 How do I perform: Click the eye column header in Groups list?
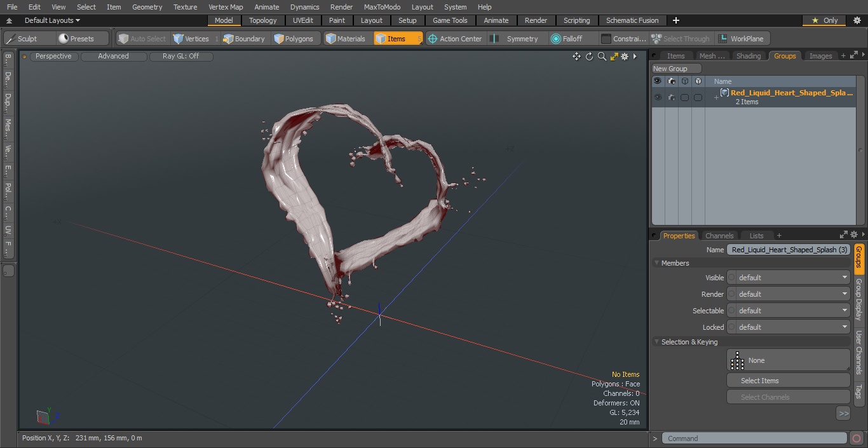coord(658,81)
